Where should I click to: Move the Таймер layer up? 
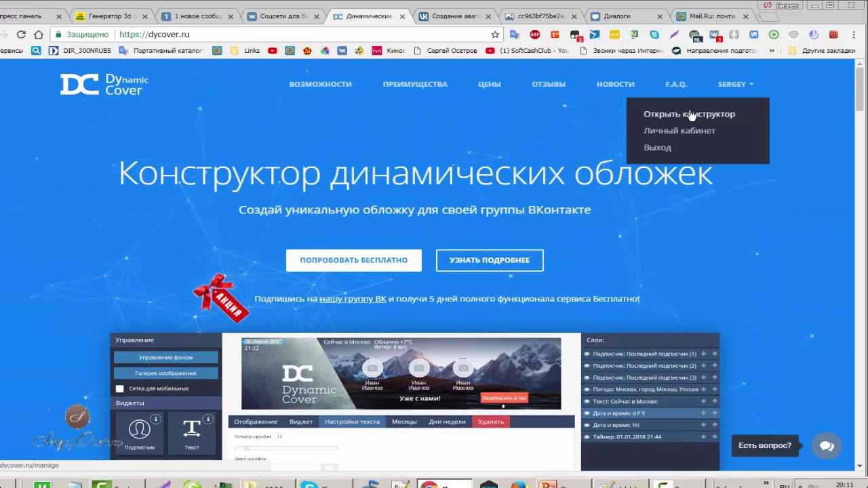click(715, 437)
